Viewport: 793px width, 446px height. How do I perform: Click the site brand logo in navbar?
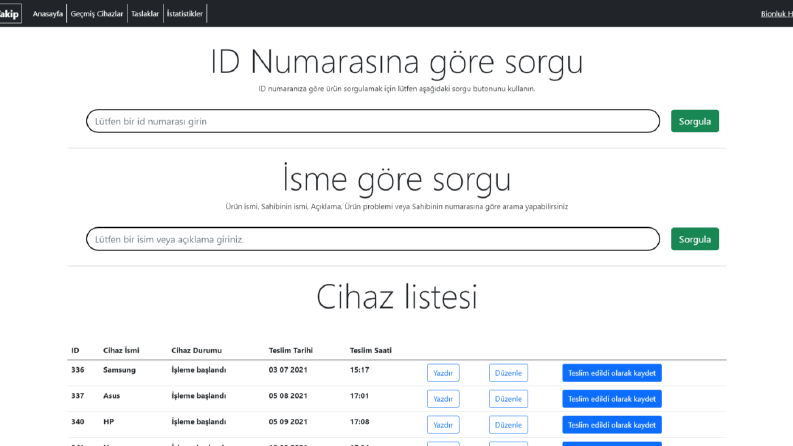(10, 14)
